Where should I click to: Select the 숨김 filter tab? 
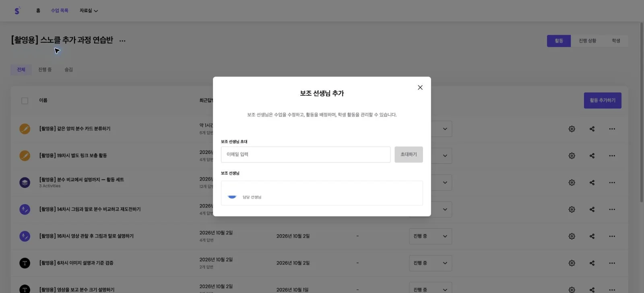click(x=69, y=70)
